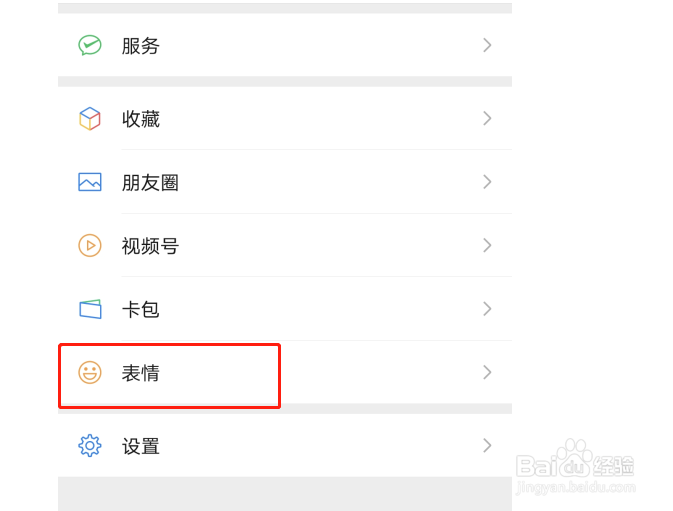The width and height of the screenshot is (673, 511).
Task: Select the 收藏 text label
Action: coord(141,119)
